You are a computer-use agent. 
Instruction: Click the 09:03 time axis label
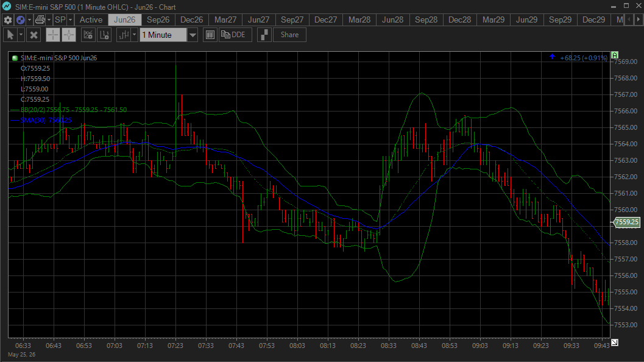[x=480, y=346]
